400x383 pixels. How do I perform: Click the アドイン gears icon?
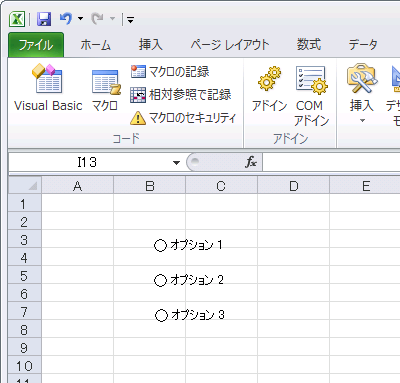269,79
